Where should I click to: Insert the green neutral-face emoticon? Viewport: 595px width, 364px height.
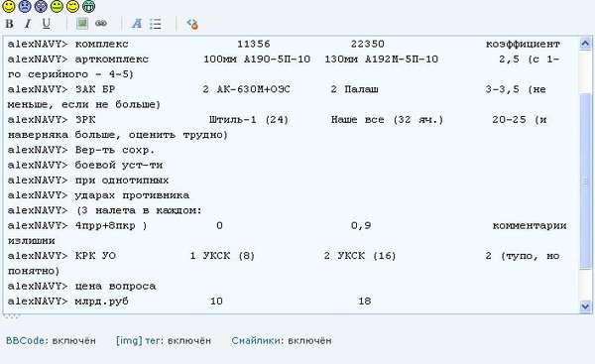point(57,6)
